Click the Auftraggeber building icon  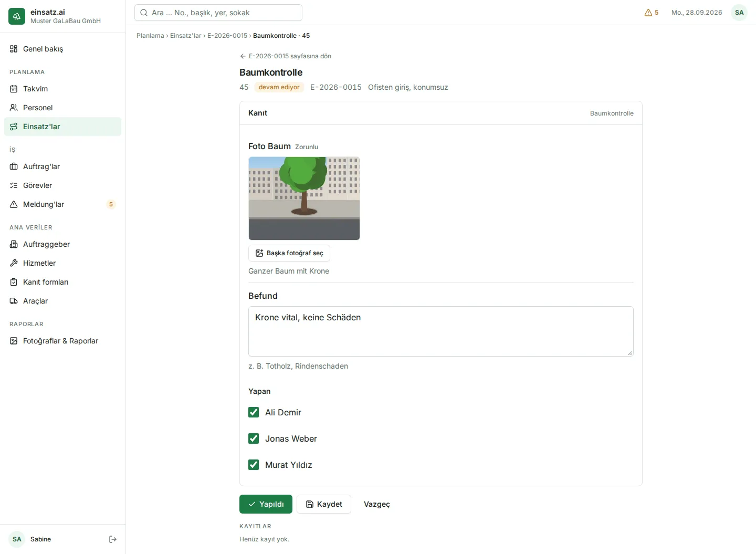click(x=14, y=244)
